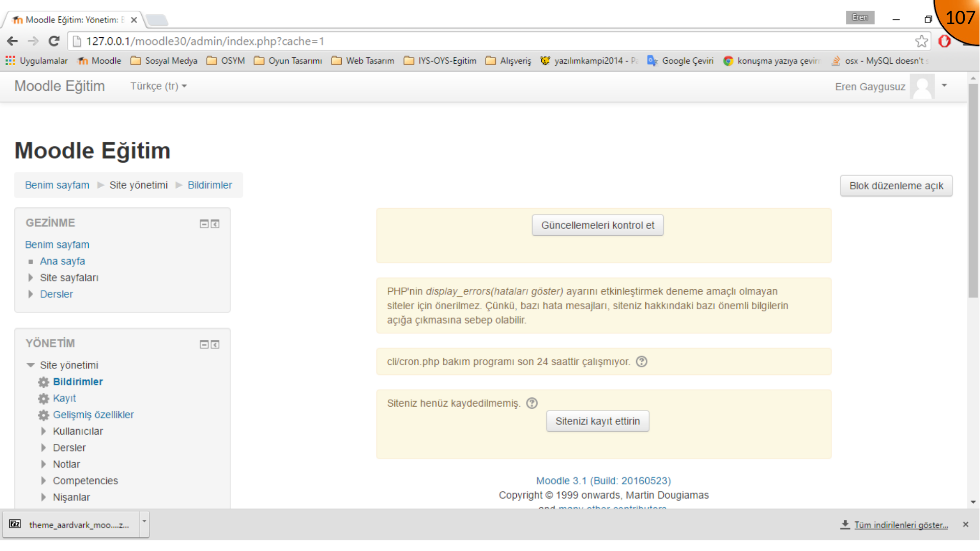Open Ana sayfa in navigation block

(62, 261)
